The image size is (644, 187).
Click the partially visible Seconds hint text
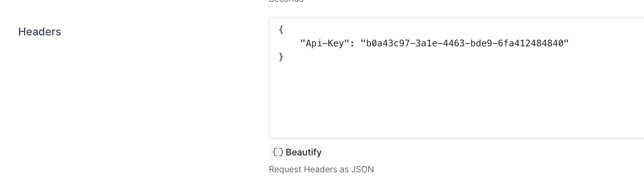click(x=286, y=1)
